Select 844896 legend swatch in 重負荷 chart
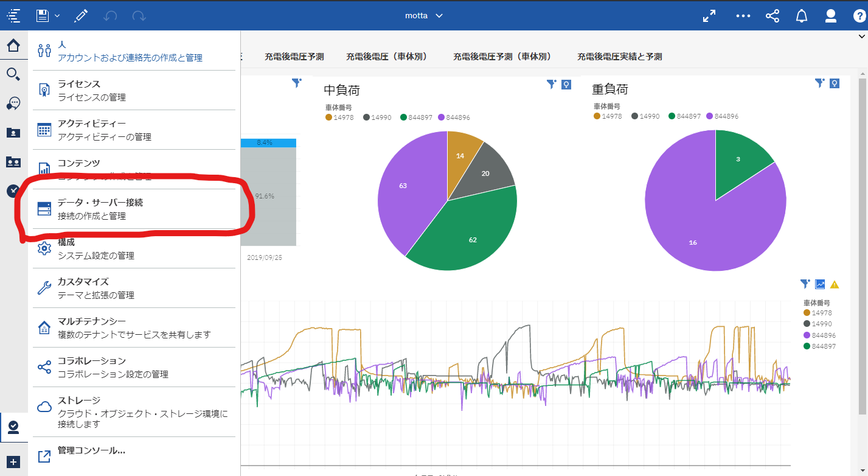Viewport: 868px width, 476px height. point(710,116)
